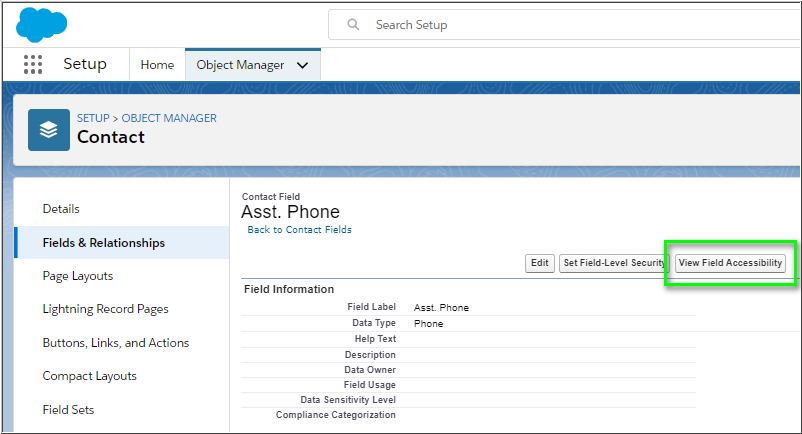This screenshot has height=434, width=802.
Task: Click the Asst. Phone field title
Action: (x=291, y=212)
